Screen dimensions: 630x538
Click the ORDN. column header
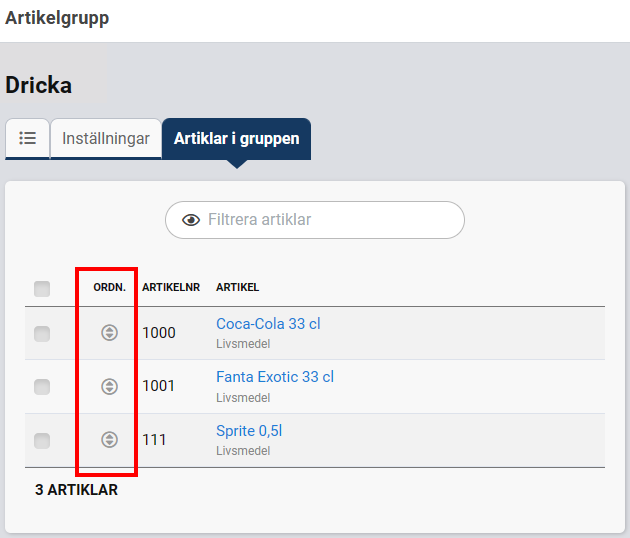(109, 288)
